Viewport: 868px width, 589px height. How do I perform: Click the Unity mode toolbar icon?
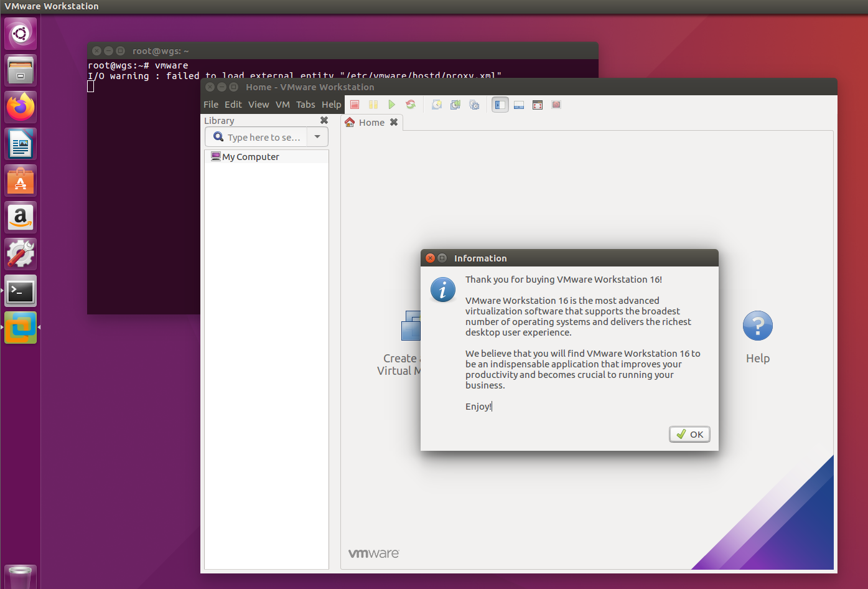[x=556, y=105]
